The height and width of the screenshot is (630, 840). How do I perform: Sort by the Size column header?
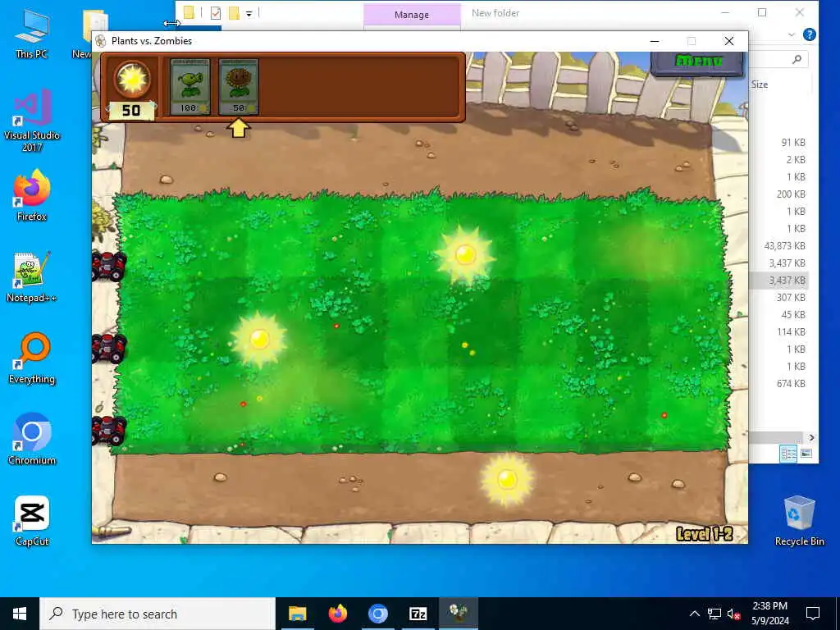tap(759, 84)
